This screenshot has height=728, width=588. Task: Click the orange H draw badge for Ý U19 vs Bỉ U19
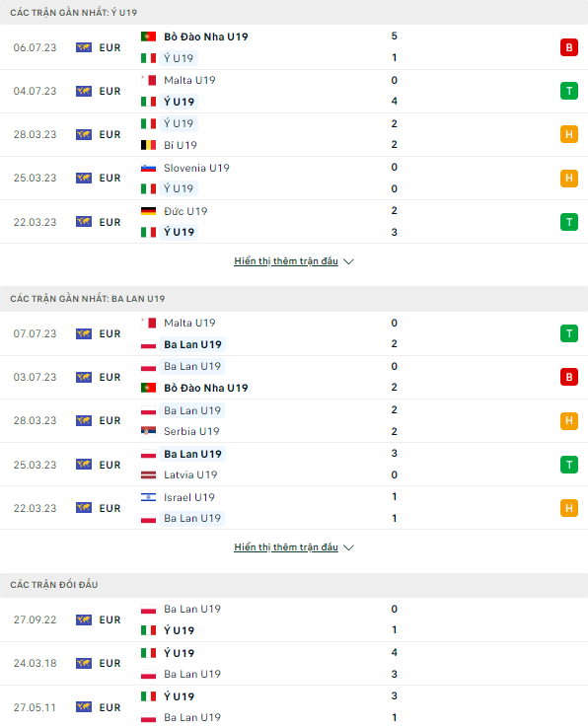click(x=568, y=134)
